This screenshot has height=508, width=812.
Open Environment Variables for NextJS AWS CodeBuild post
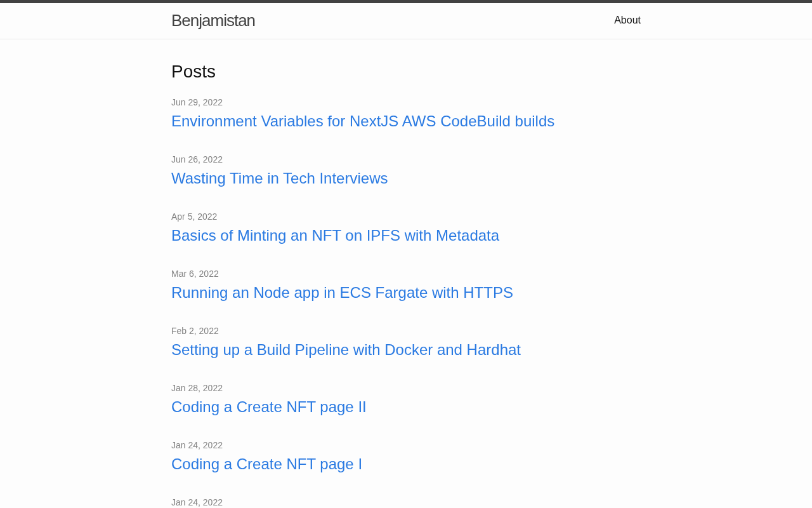coord(362,121)
